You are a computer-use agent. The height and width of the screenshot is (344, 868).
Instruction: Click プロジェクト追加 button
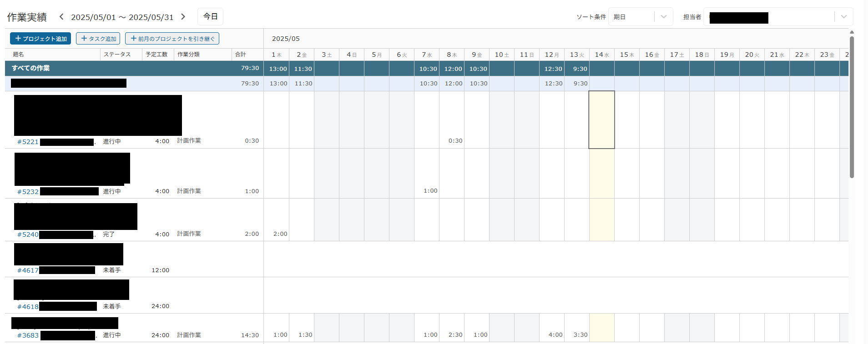pos(40,39)
